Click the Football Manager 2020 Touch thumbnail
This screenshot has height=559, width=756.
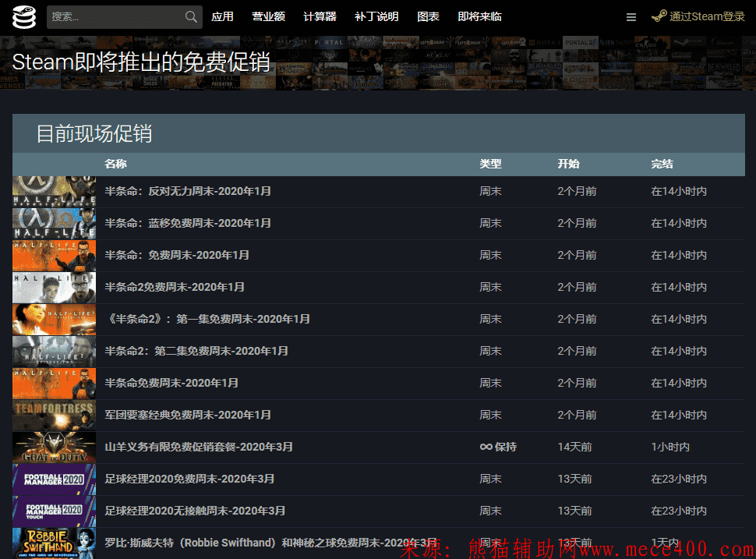(x=54, y=511)
